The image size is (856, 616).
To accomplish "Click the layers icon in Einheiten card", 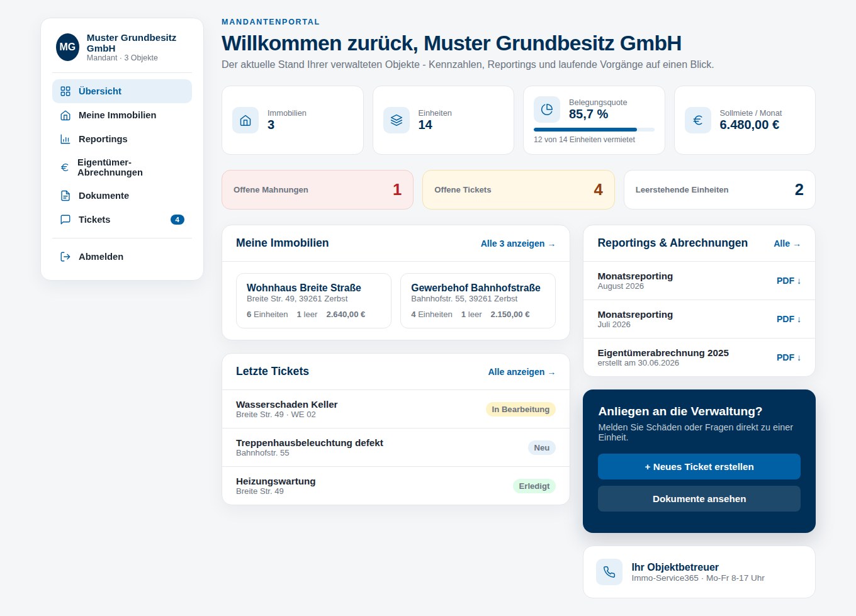I will click(397, 120).
